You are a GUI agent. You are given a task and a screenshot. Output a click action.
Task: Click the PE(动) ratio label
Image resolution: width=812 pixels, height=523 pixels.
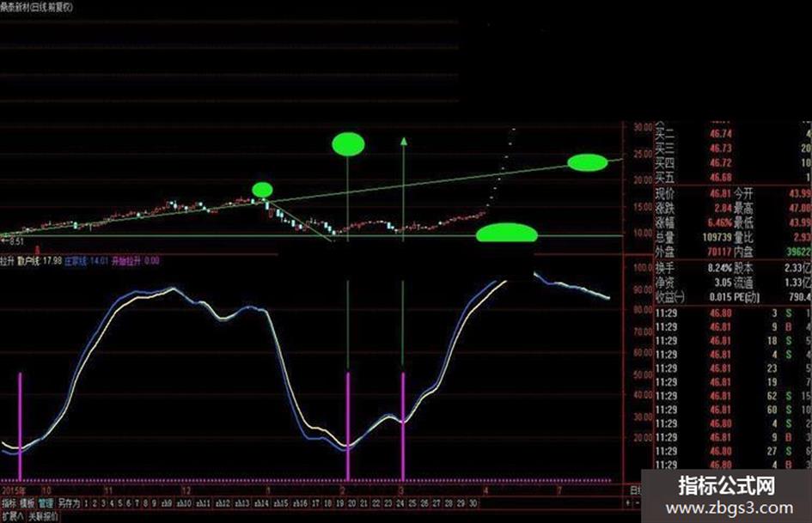pyautogui.click(x=748, y=297)
